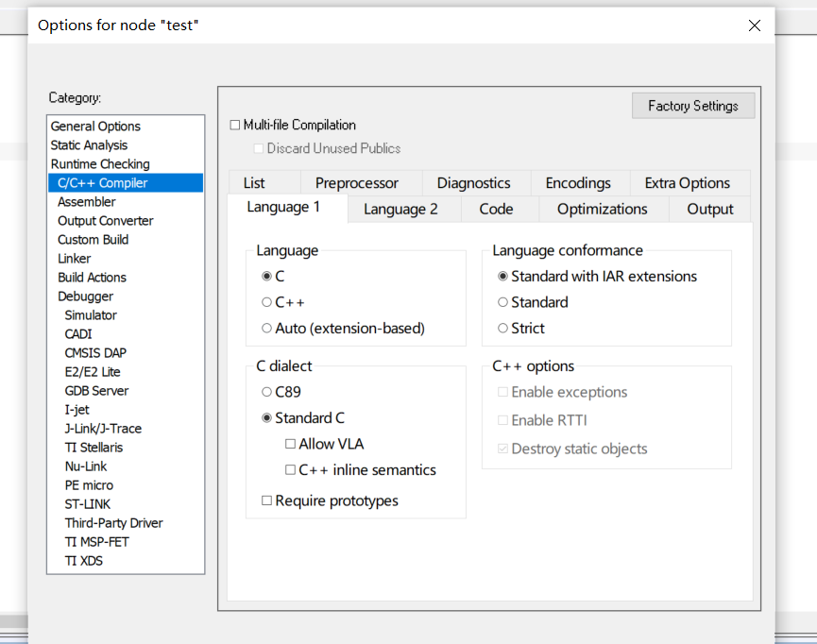Select the Debugger category
Screen dimensions: 817x644
coord(126,297)
